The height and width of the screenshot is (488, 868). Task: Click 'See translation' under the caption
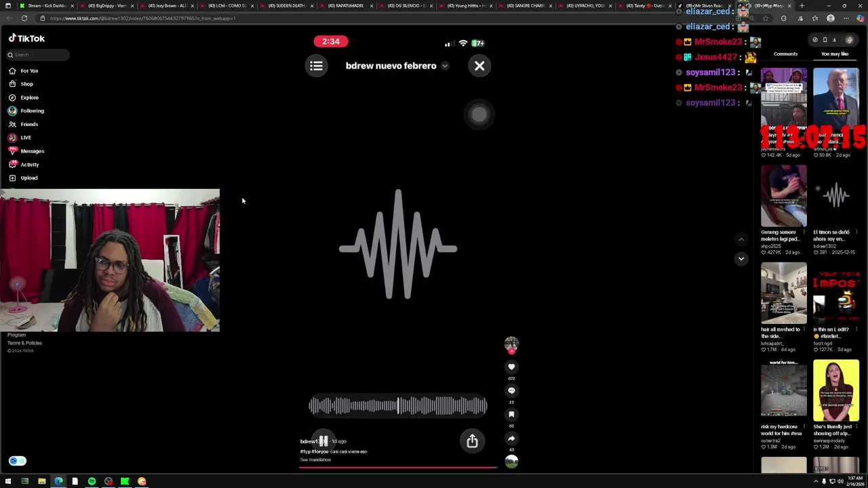point(315,460)
